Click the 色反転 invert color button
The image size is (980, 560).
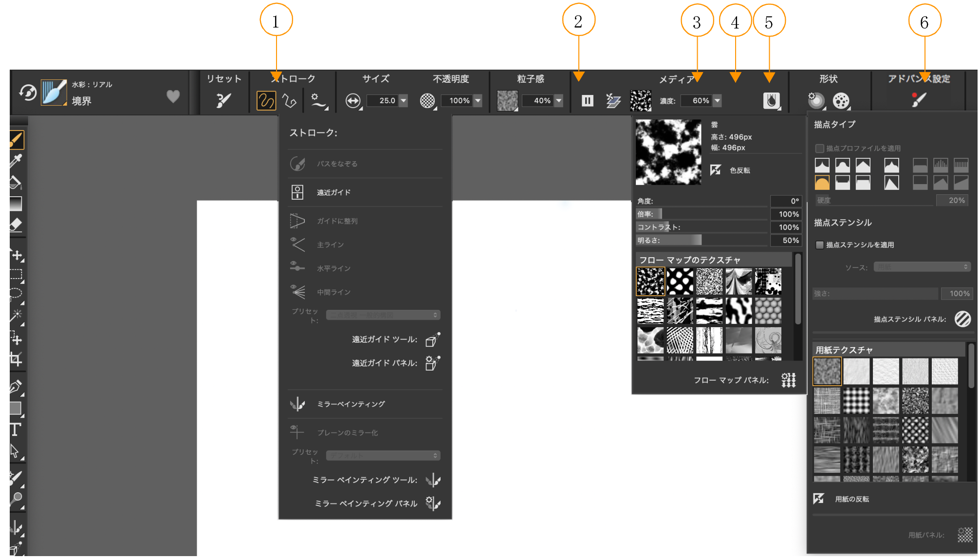tap(716, 170)
